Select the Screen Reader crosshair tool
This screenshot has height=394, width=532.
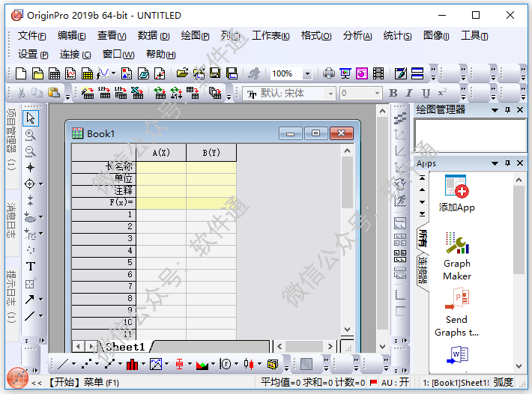coord(31,168)
